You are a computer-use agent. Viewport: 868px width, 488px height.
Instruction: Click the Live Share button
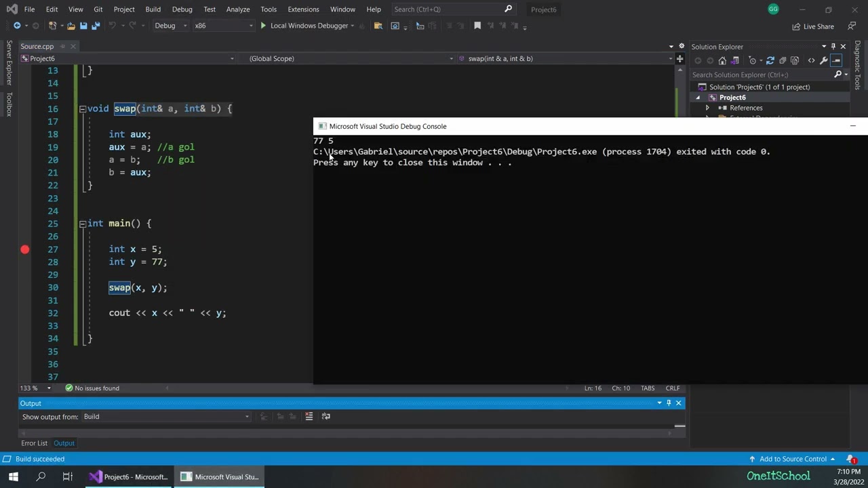pyautogui.click(x=813, y=26)
